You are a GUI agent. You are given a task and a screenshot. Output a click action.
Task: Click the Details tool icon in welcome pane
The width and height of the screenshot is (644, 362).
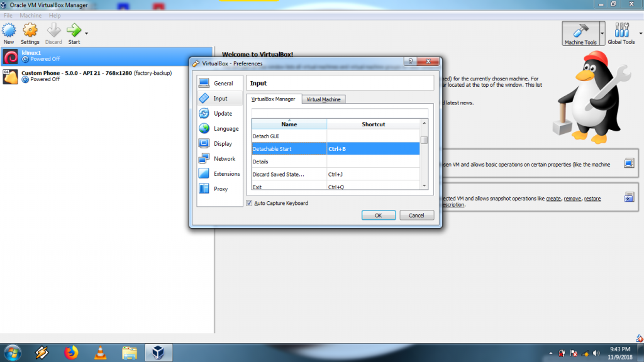tap(629, 163)
